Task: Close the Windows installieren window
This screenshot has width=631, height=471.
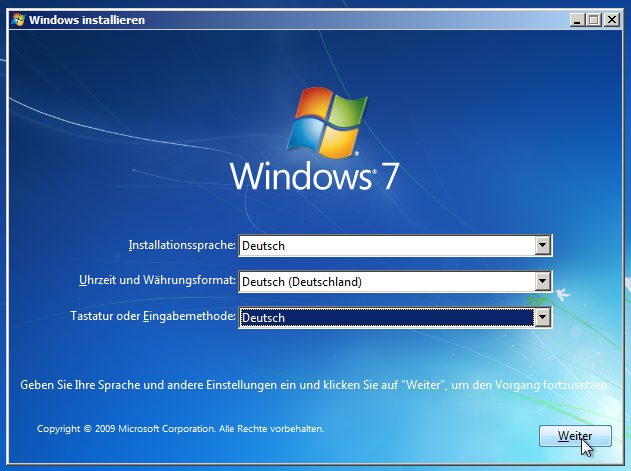Action: (612, 20)
